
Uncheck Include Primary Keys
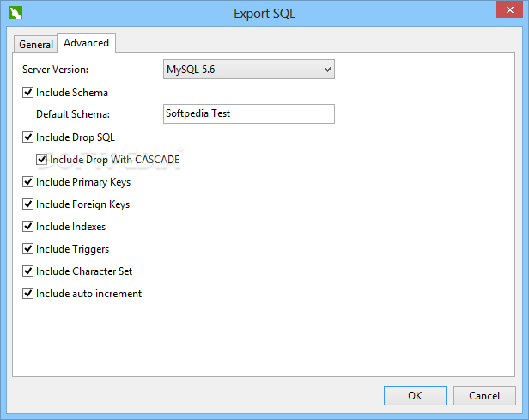(28, 182)
